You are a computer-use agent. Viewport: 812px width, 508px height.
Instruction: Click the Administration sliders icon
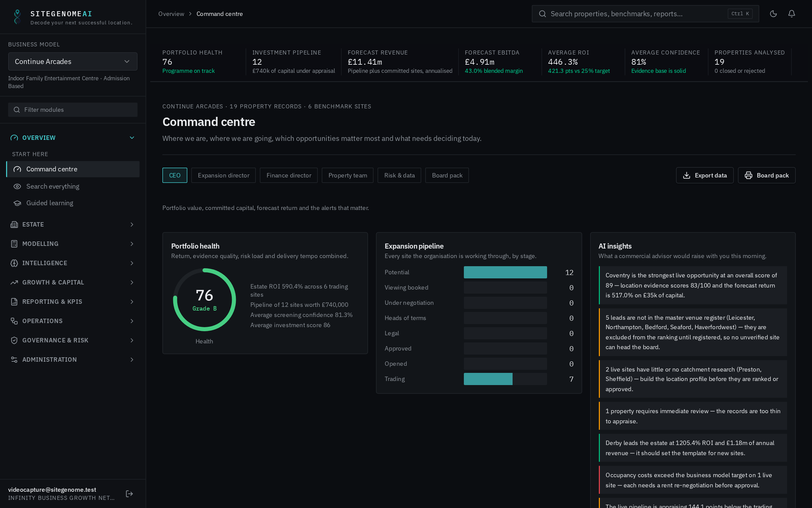[x=14, y=360]
